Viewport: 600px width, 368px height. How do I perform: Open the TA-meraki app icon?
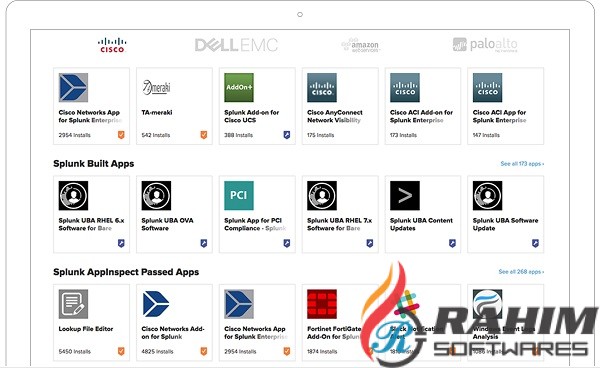coord(156,88)
